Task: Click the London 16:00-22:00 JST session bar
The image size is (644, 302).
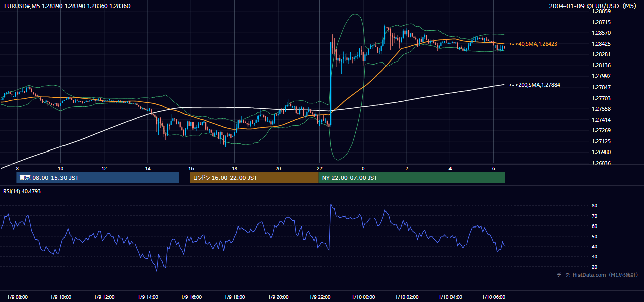Action: pyautogui.click(x=254, y=178)
